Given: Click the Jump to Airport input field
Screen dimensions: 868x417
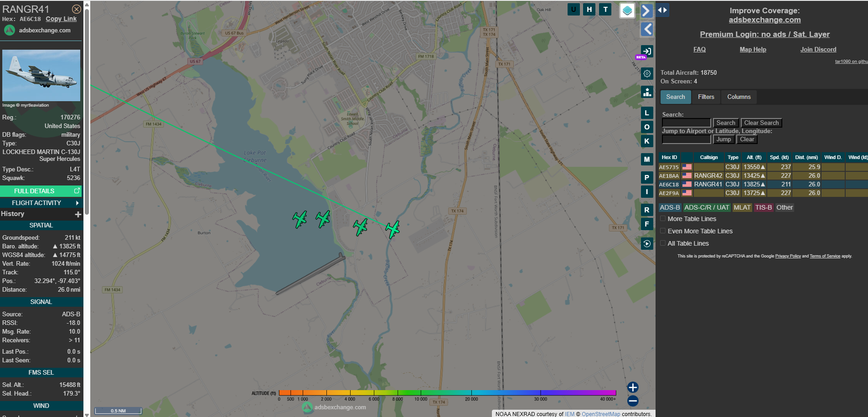Looking at the screenshot, I should click(x=687, y=139).
